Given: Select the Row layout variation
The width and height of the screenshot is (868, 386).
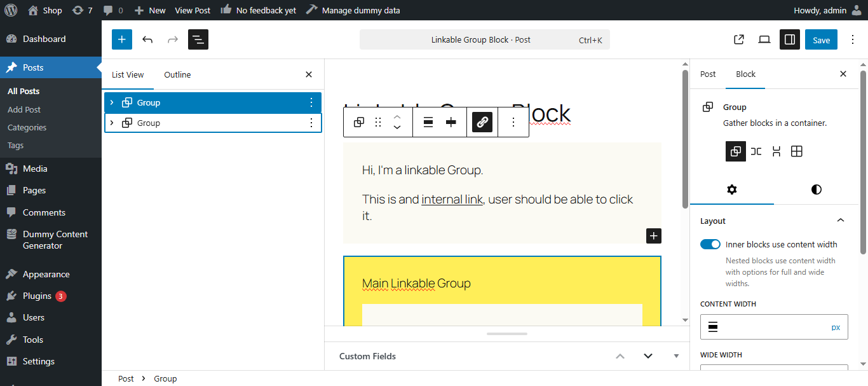Looking at the screenshot, I should [x=756, y=151].
